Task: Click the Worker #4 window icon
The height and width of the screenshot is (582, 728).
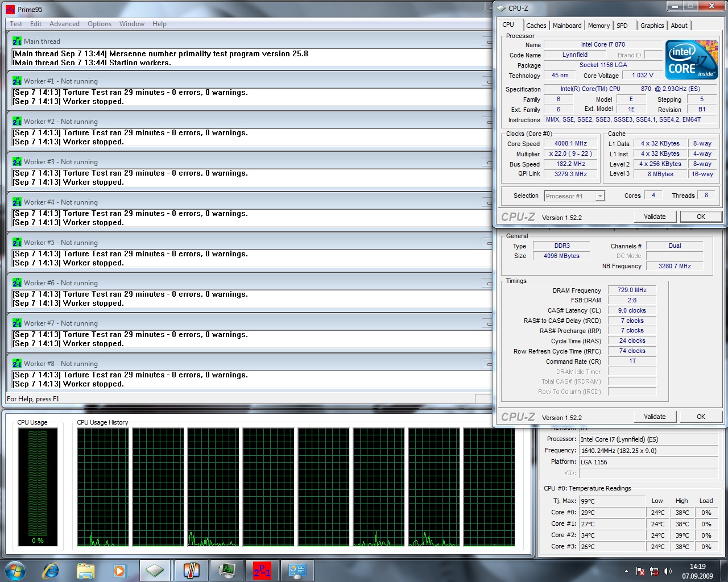Action: pos(17,202)
